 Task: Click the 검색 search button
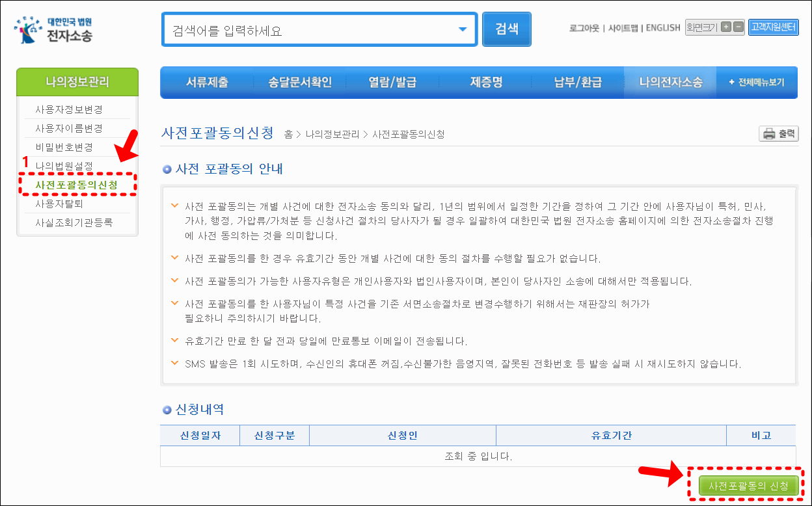(x=506, y=29)
